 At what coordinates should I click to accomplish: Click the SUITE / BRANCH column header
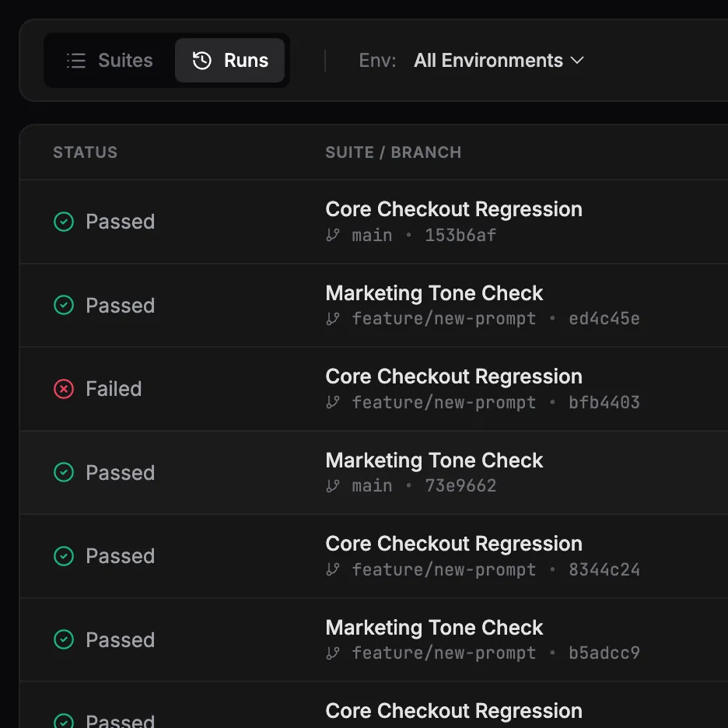click(393, 152)
